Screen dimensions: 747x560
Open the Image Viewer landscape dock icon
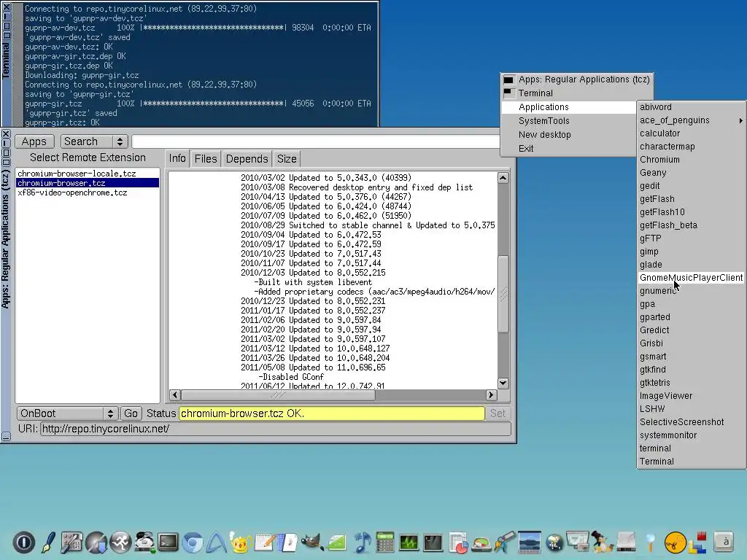[x=530, y=542]
